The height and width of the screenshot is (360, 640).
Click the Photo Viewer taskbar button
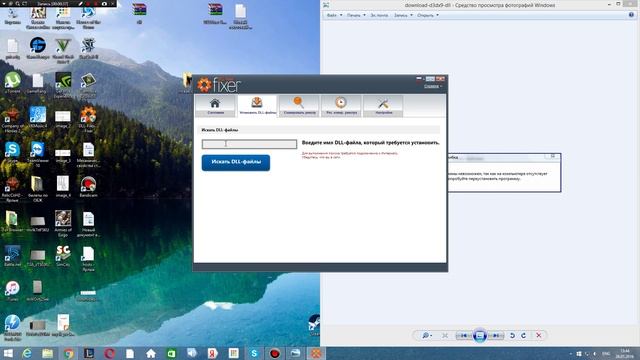[x=295, y=353]
